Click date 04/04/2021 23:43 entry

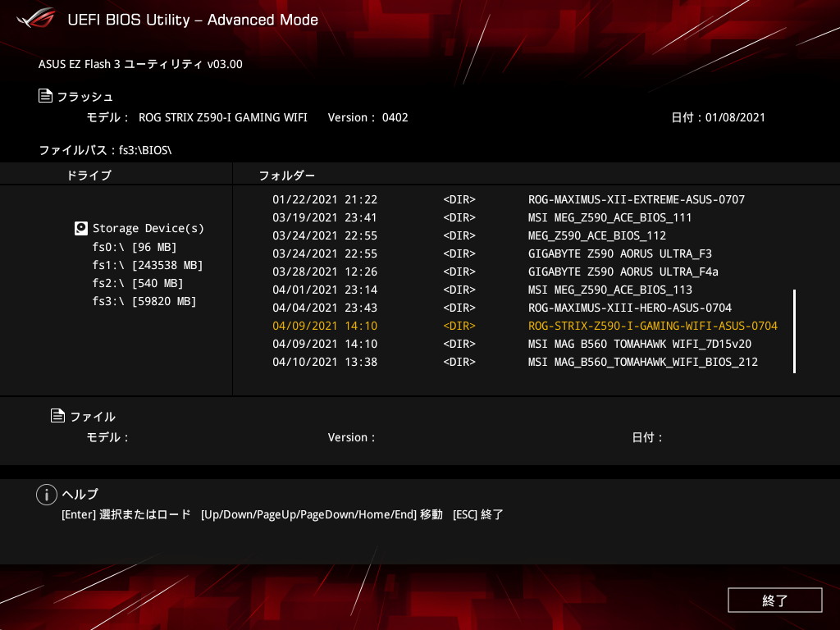325,308
